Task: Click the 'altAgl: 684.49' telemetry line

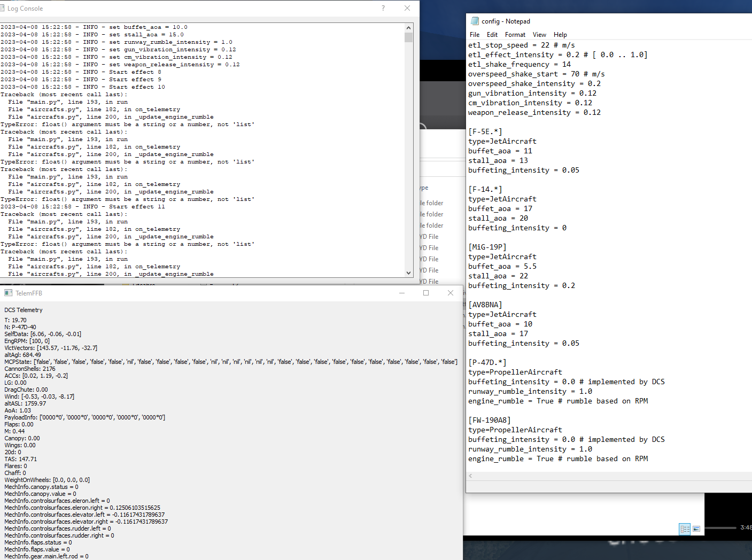Action: (22, 355)
